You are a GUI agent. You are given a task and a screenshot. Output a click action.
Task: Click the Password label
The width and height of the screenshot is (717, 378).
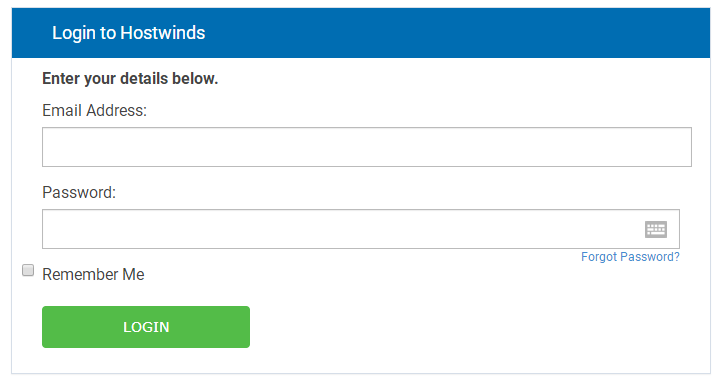pos(79,192)
